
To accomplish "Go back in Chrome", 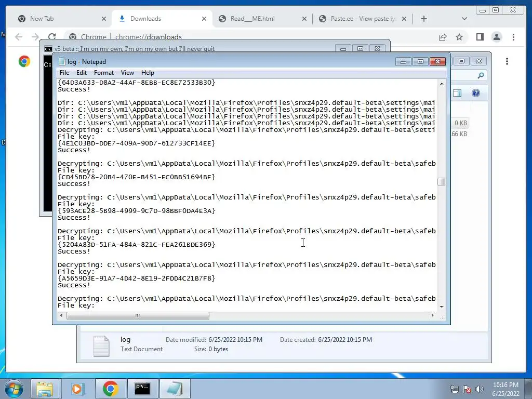I will pyautogui.click(x=19, y=37).
